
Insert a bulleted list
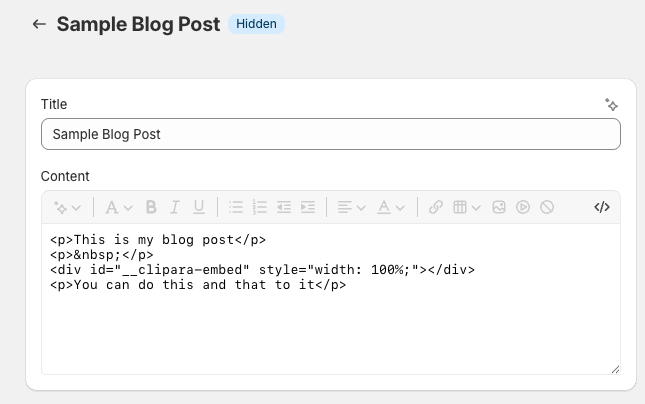click(236, 207)
